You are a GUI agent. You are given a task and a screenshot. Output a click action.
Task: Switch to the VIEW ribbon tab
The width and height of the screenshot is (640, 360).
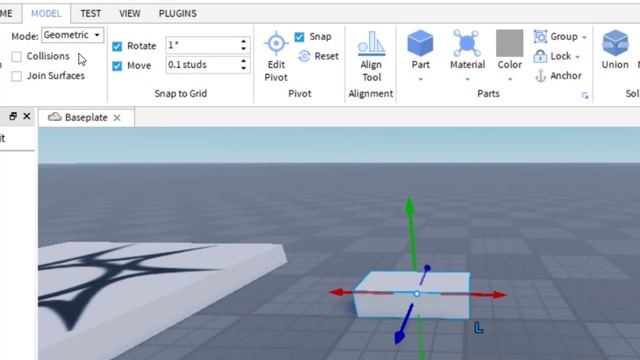(x=130, y=13)
